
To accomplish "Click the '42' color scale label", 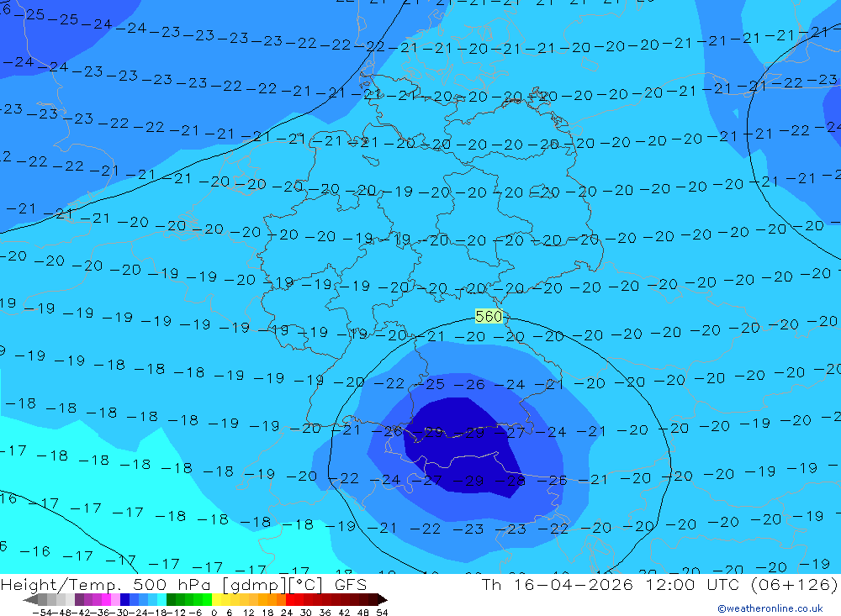I will (344, 613).
